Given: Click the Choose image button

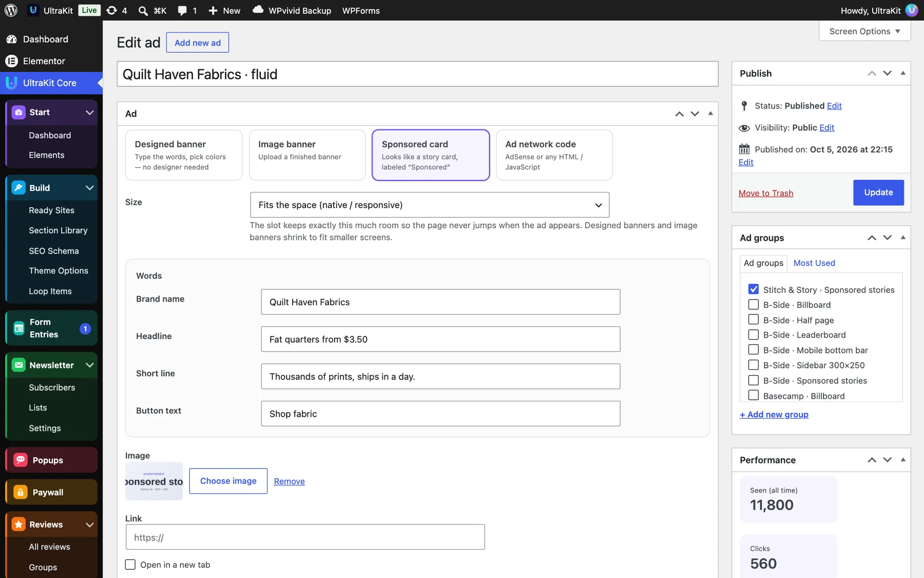Looking at the screenshot, I should click(228, 481).
